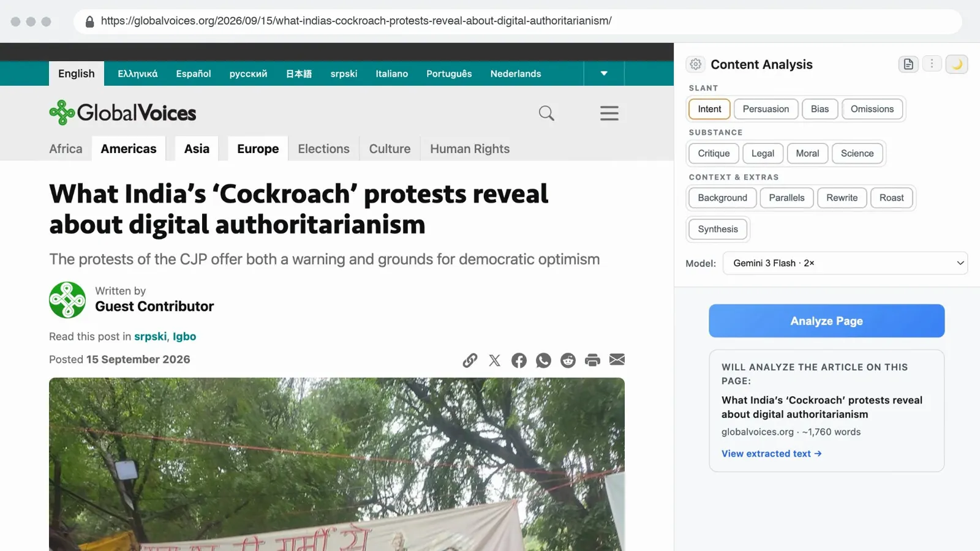The image size is (980, 551).
Task: Open the srpski translation link
Action: (x=150, y=337)
